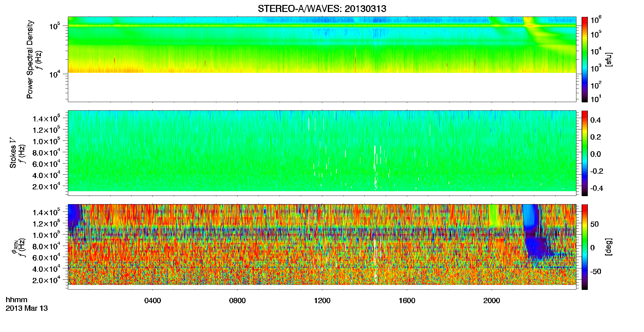Click the Power Spectral Density axis title

(30, 59)
